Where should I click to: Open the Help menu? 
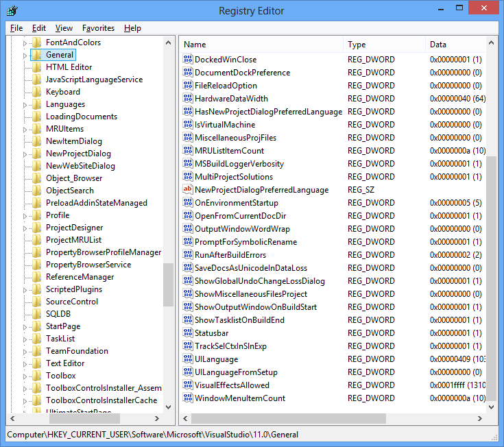click(132, 28)
